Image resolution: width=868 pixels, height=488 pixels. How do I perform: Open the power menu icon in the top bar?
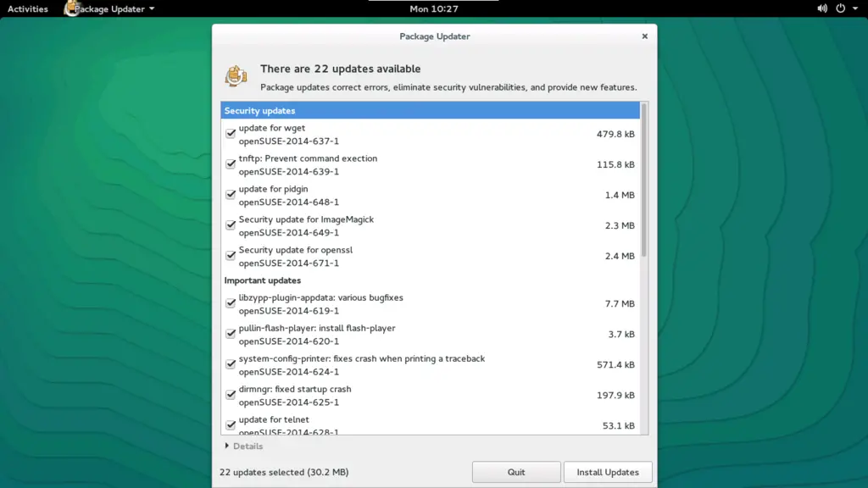click(840, 8)
